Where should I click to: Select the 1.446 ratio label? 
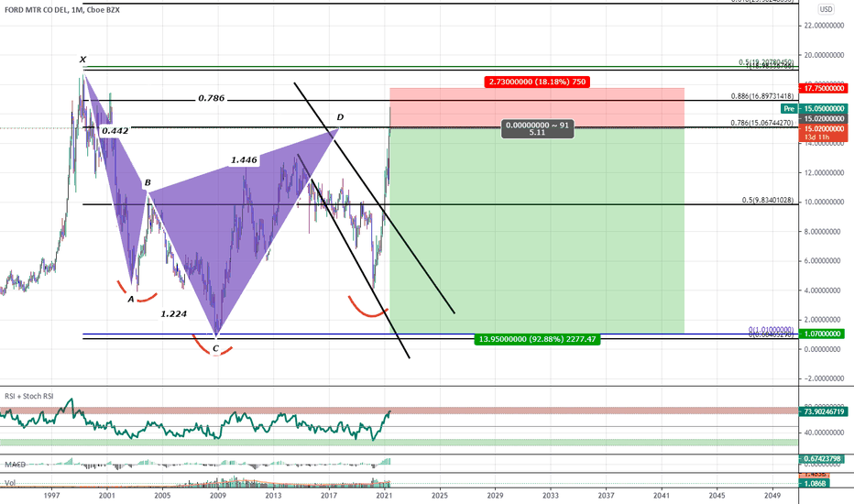click(x=244, y=159)
